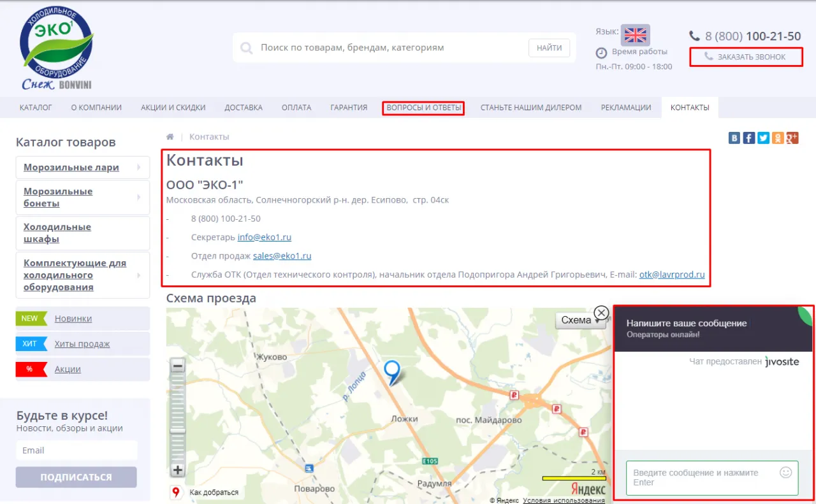Zoom in on the map
This screenshot has height=504, width=816.
[178, 470]
